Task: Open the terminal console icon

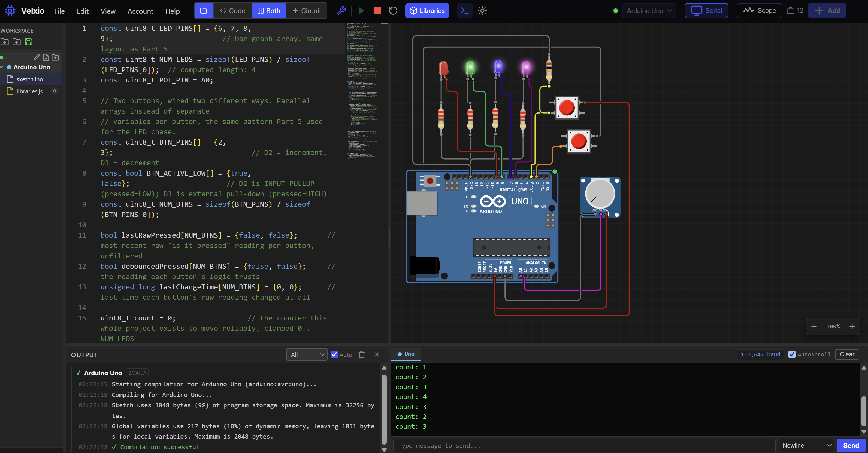Action: tap(465, 11)
